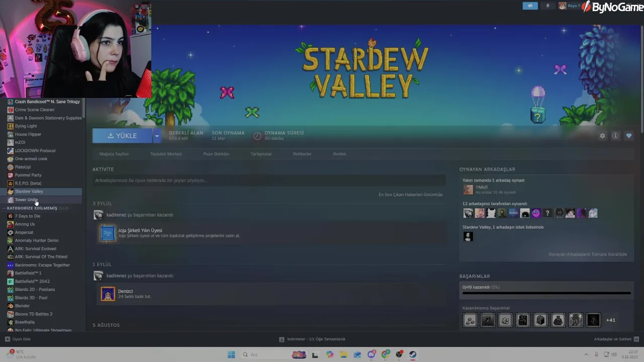Click the kadirenez avatar in the 3 Eylül activity
Viewport: 644px width, 362px height.
point(98,215)
